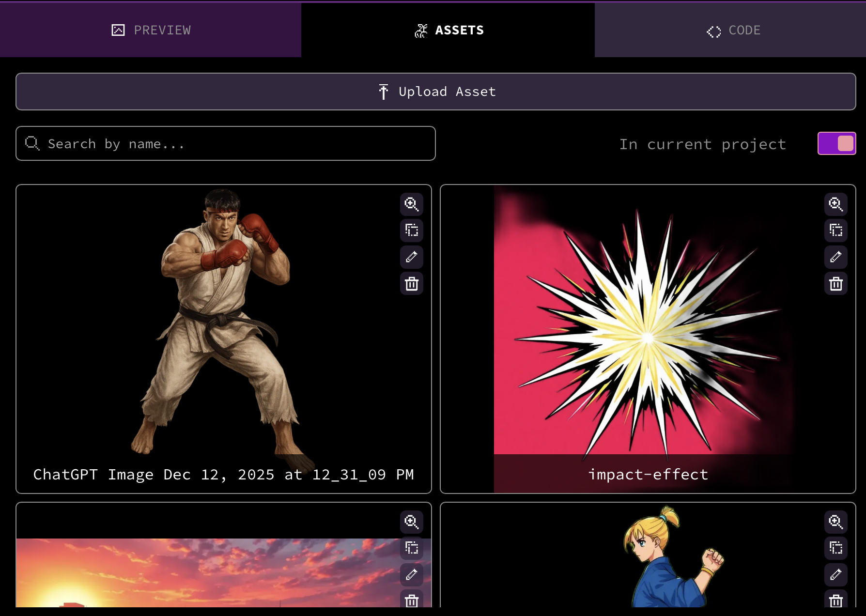Edit the blonde fighter asset
Screen dimensions: 866x616
tap(836, 574)
